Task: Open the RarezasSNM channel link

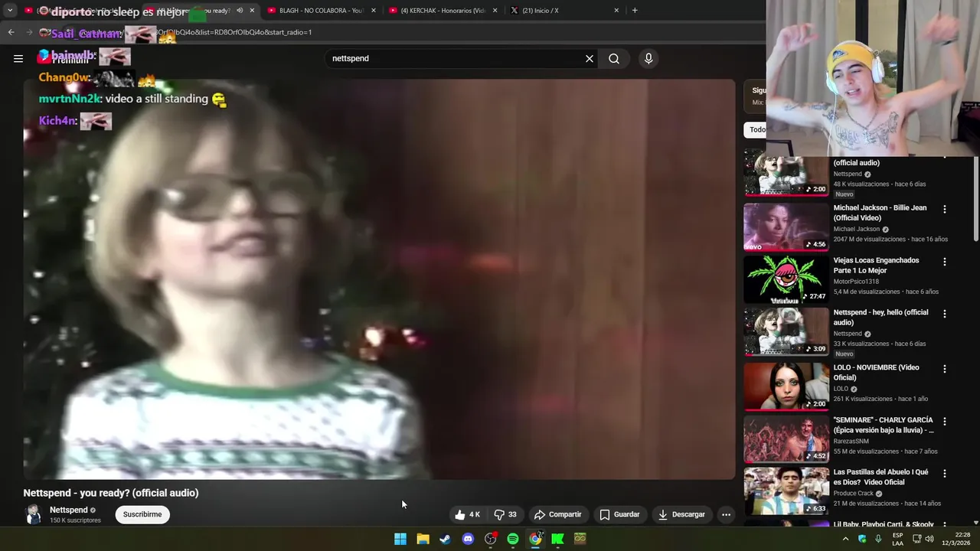Action: (x=851, y=441)
